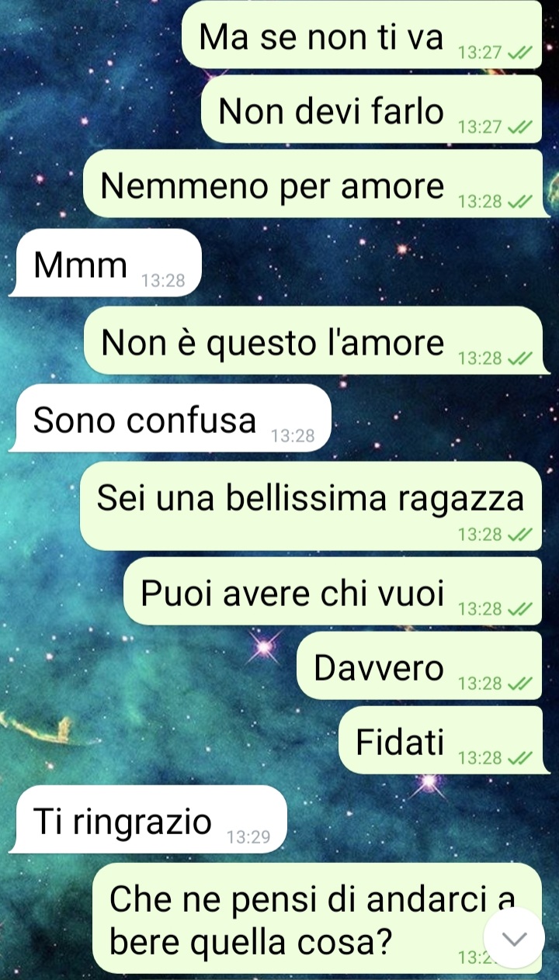
Task: Tap the "Sei una bellissima ragazza" bubble
Action: tap(311, 507)
